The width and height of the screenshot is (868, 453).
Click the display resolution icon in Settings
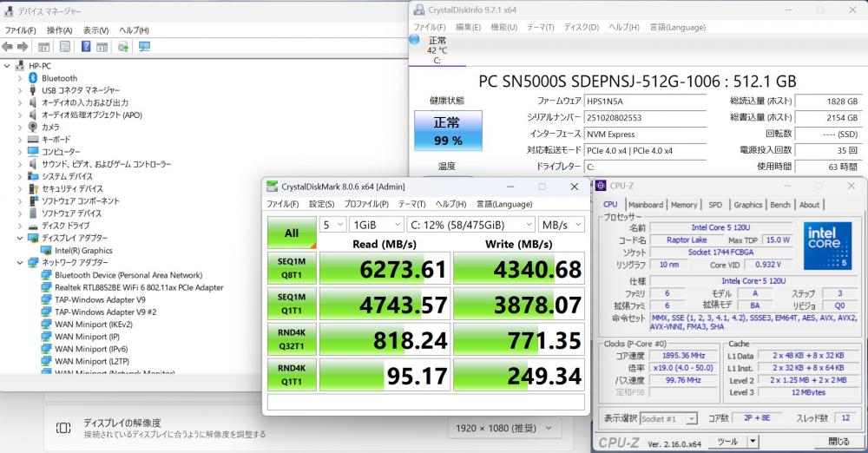(63, 428)
